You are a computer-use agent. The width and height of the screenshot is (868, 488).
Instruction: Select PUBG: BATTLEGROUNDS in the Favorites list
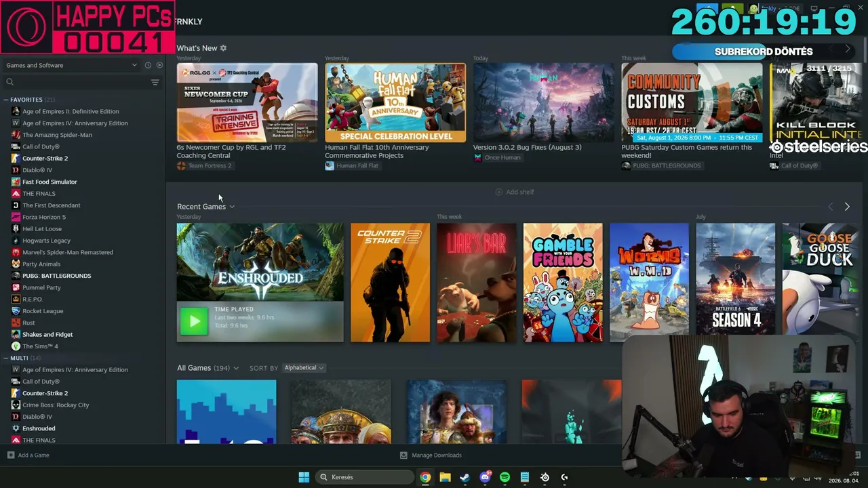56,276
